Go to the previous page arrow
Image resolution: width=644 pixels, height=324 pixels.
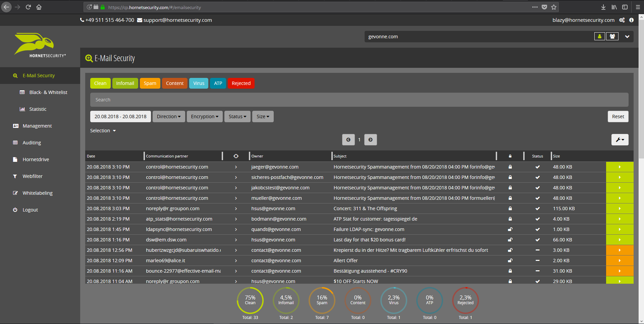point(348,140)
